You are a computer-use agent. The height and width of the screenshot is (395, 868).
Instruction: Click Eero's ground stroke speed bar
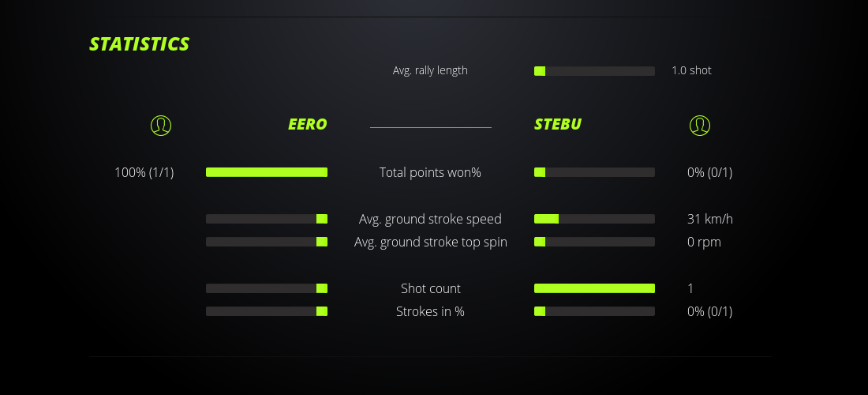[267, 219]
